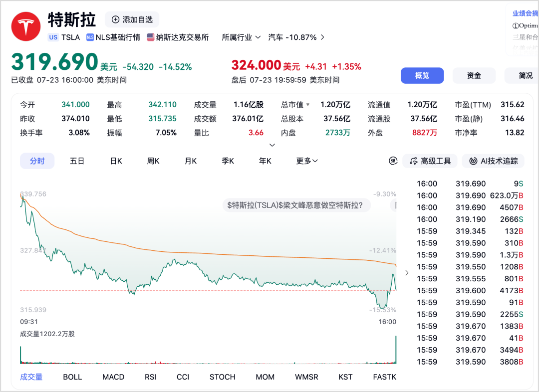Click the chart settings icon beside 高级工具
The image size is (539, 392).
pos(393,161)
